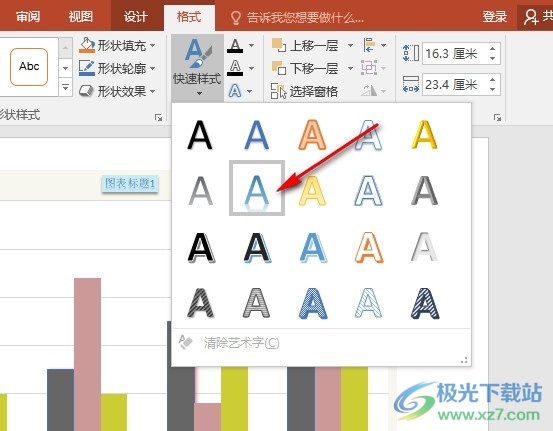Apply Text Outline color A icon
The width and height of the screenshot is (553, 431).
pos(235,68)
